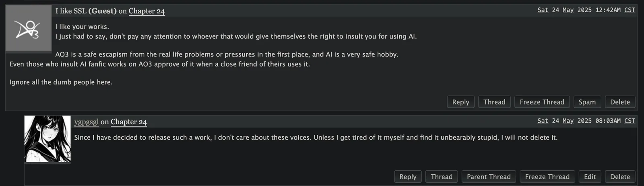Reply to the I like SSL guest comment

click(x=460, y=102)
